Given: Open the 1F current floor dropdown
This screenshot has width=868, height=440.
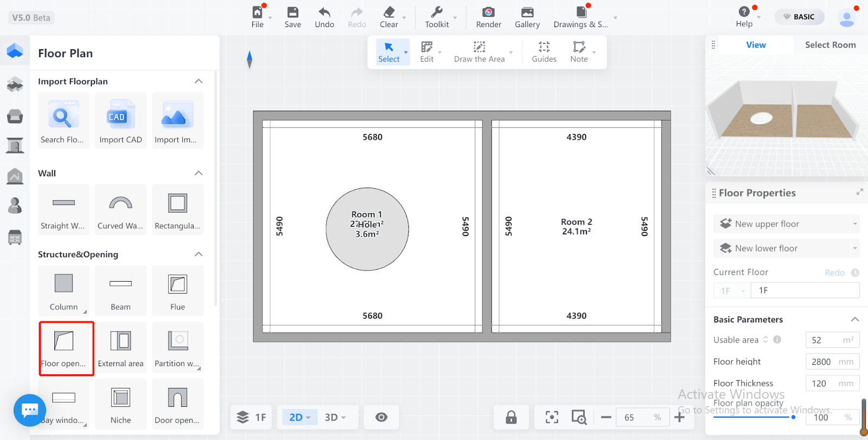Looking at the screenshot, I should pos(732,291).
